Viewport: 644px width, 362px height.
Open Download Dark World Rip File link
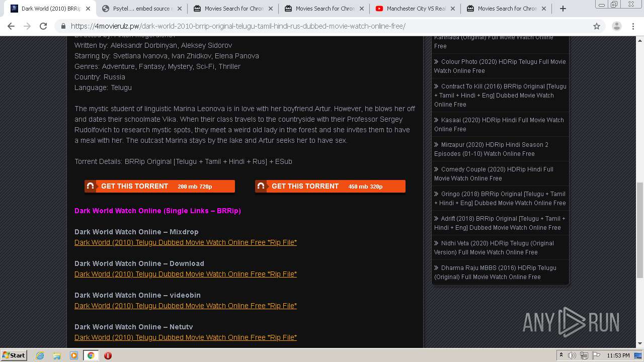coord(186,274)
